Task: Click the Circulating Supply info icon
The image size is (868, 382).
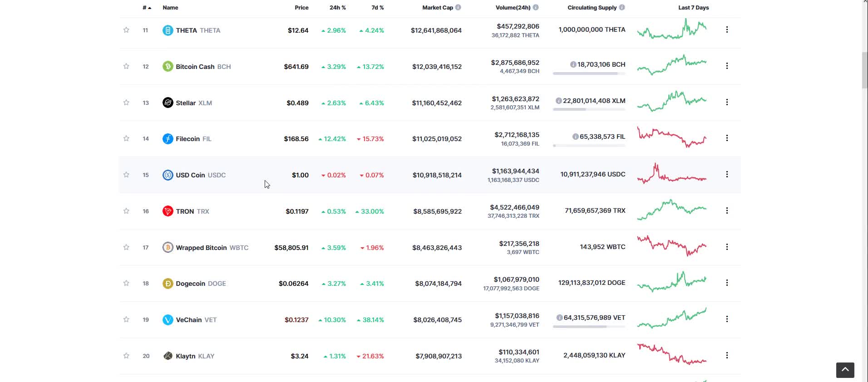Action: [622, 7]
